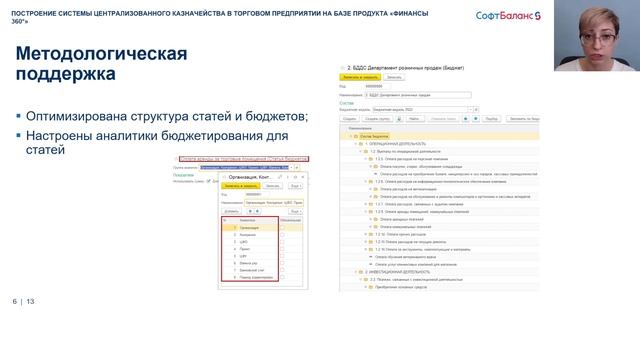
Task: Click the link icon in Организация popup title
Action: point(280,177)
